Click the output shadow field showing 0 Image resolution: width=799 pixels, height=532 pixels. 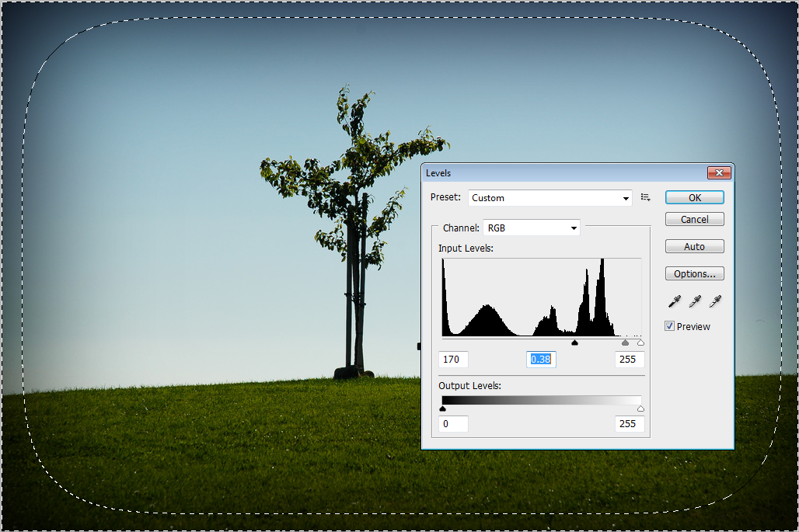(453, 424)
